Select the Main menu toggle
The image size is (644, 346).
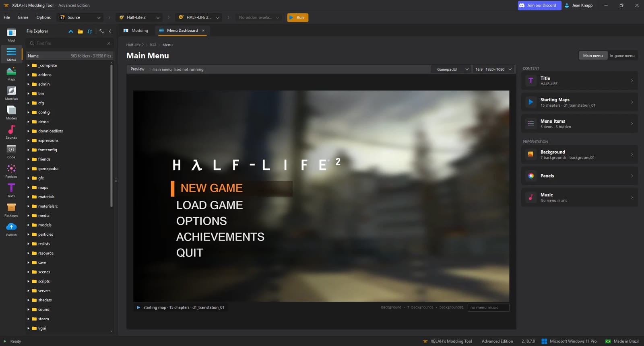tap(592, 56)
